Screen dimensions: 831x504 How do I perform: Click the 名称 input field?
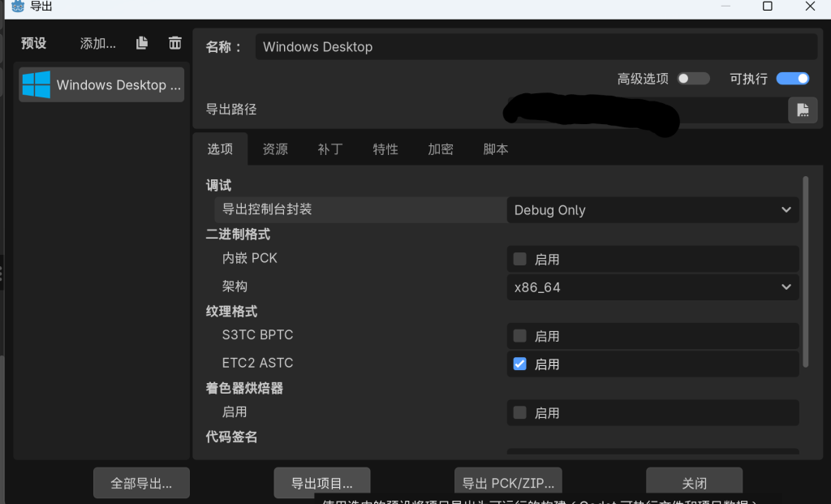536,47
